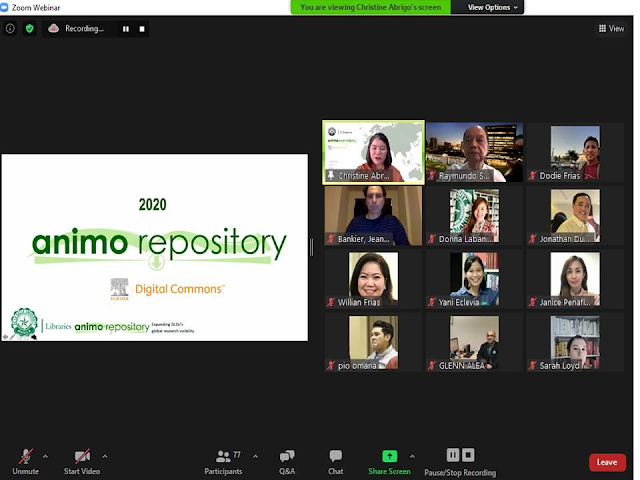Select Bankier, Jean's video thumbnail
The height and width of the screenshot is (480, 640).
373,216
